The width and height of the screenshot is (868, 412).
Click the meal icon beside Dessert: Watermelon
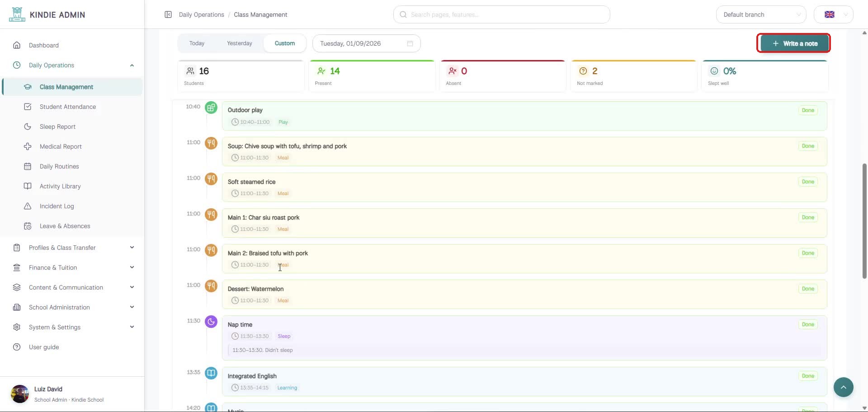pyautogui.click(x=211, y=286)
